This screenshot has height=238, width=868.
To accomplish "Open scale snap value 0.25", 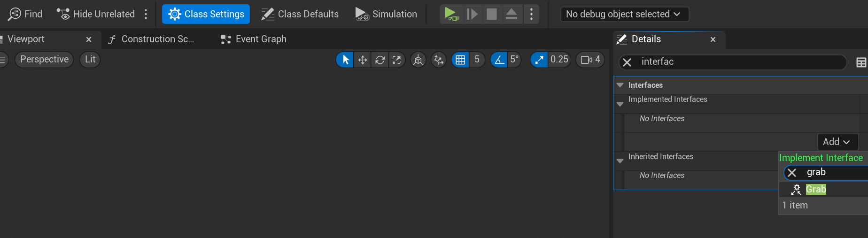I will 559,60.
